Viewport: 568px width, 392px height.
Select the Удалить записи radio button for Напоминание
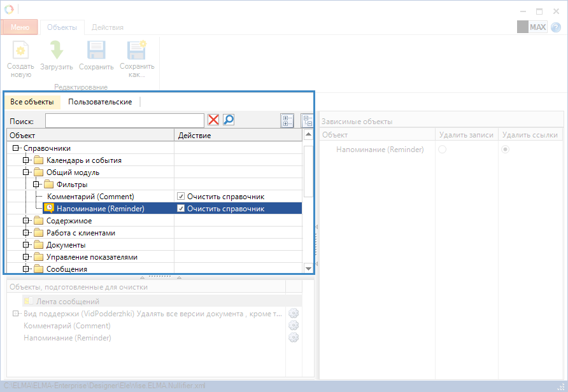click(442, 149)
